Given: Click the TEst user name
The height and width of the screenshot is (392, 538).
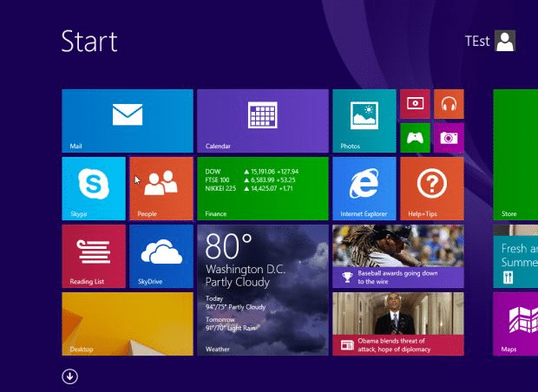Looking at the screenshot, I should (477, 41).
